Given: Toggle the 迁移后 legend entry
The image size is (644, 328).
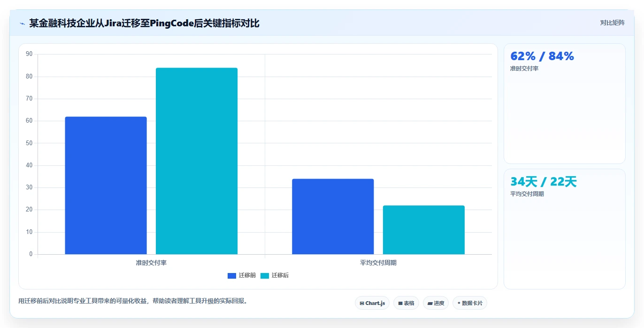Looking at the screenshot, I should (275, 275).
